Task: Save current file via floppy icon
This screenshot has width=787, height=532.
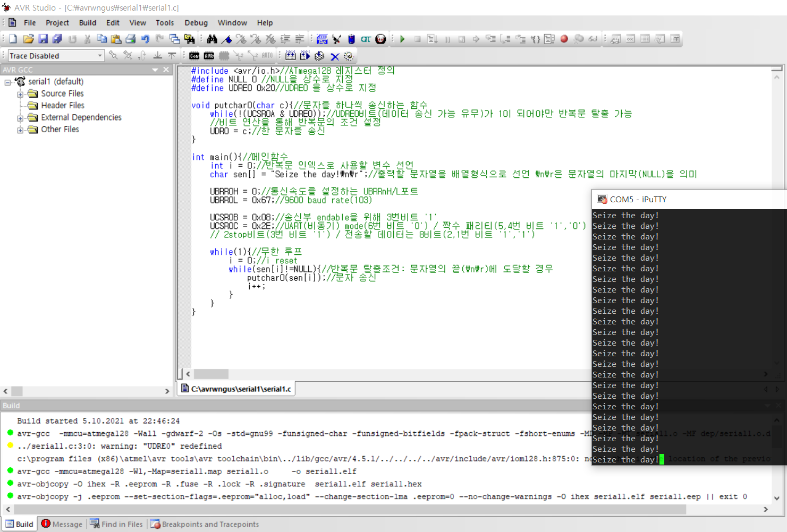Action: [x=43, y=39]
